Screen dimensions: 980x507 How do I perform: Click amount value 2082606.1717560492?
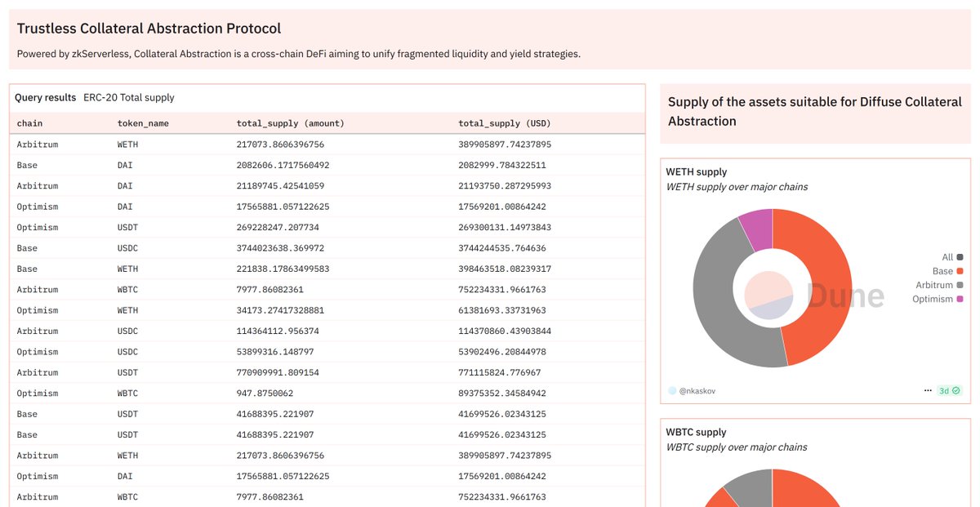coord(283,165)
